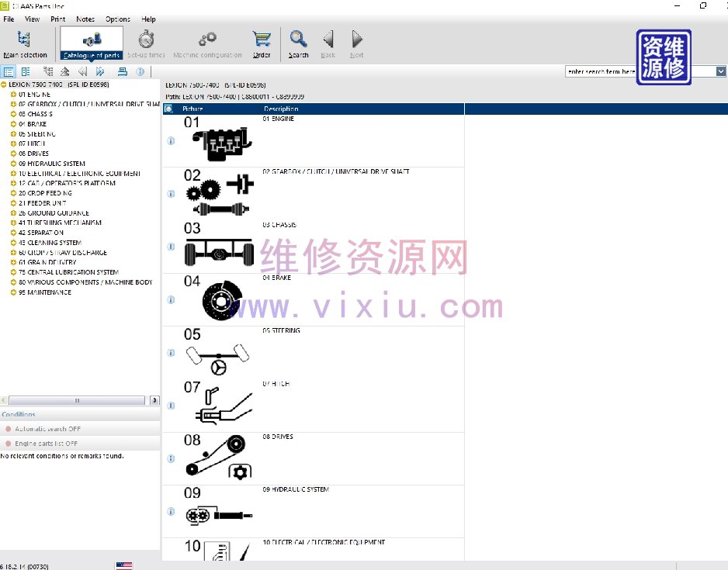Click the info icon beside 04 BRAKE picture
This screenshot has height=570, width=728.
point(172,299)
